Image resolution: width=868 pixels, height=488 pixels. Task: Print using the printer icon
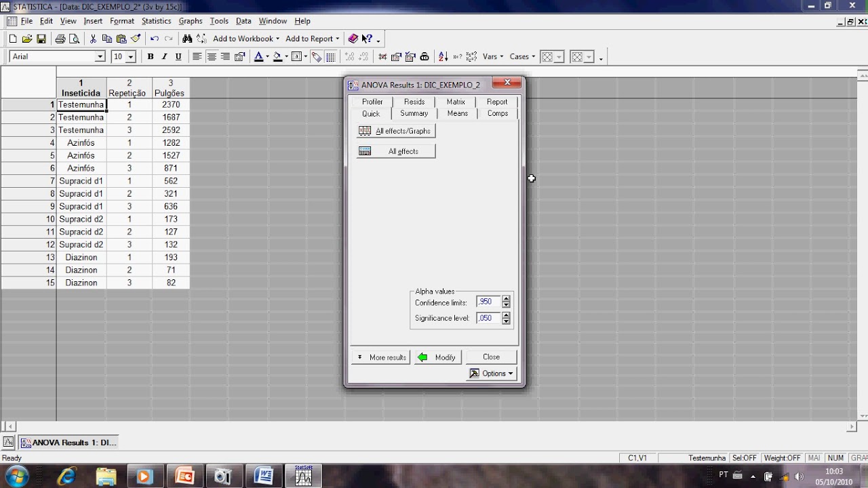(x=60, y=39)
